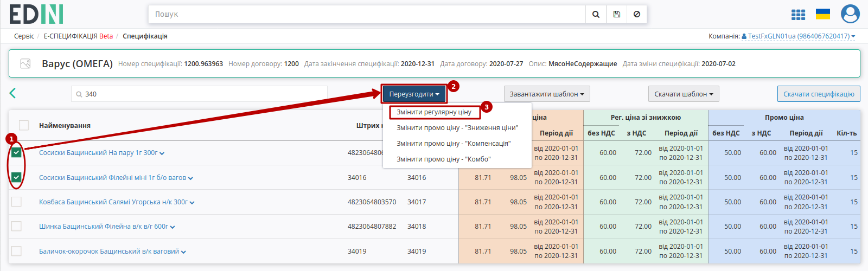Expand the Сосиски Бащинський Філейні міні item

pyautogui.click(x=191, y=178)
